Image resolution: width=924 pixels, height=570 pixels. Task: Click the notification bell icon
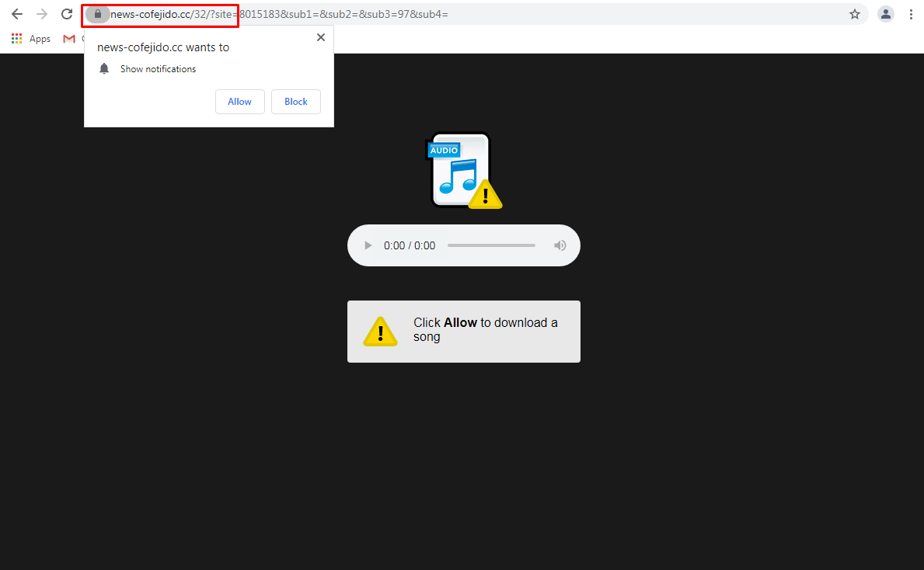pyautogui.click(x=104, y=69)
